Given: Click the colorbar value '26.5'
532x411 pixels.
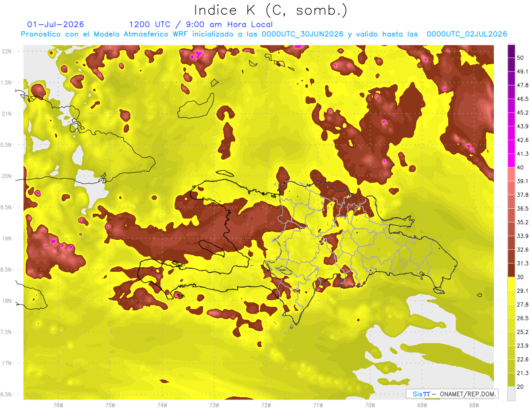Looking at the screenshot, I should (523, 318).
